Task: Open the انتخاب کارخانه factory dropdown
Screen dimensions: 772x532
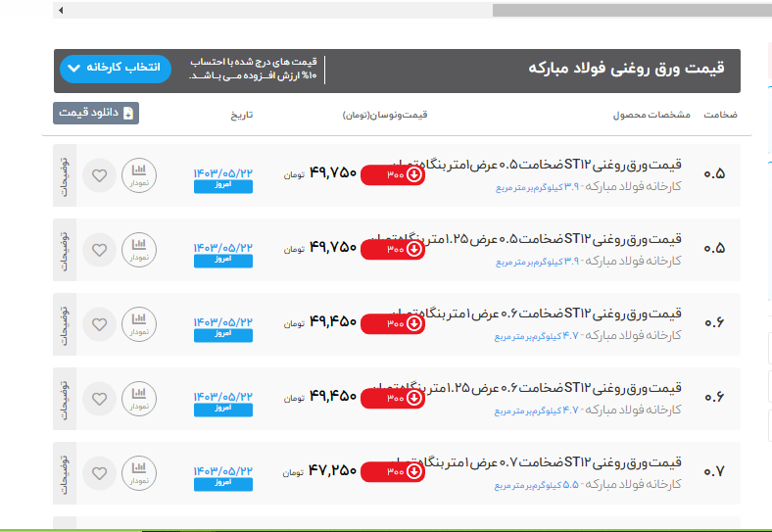Action: [x=116, y=69]
